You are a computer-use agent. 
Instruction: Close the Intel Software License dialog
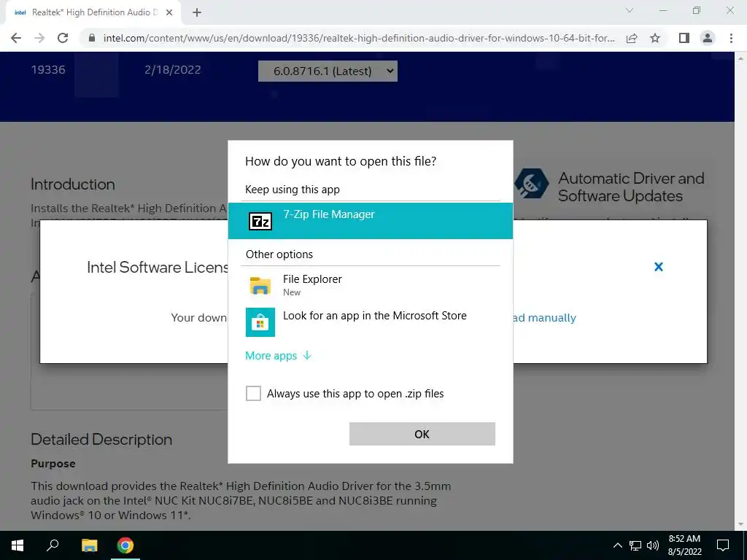pos(659,267)
